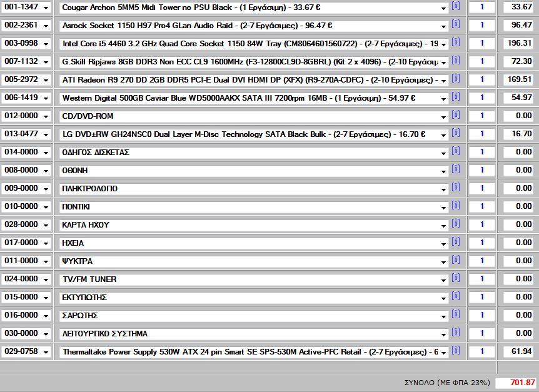This screenshot has height=392, width=539.
Task: Open info icon for Cougar Archon case
Action: point(455,6)
